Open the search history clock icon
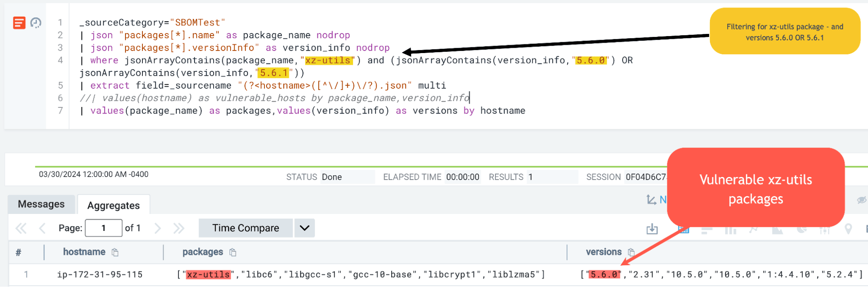This screenshot has height=287, width=868. [36, 23]
